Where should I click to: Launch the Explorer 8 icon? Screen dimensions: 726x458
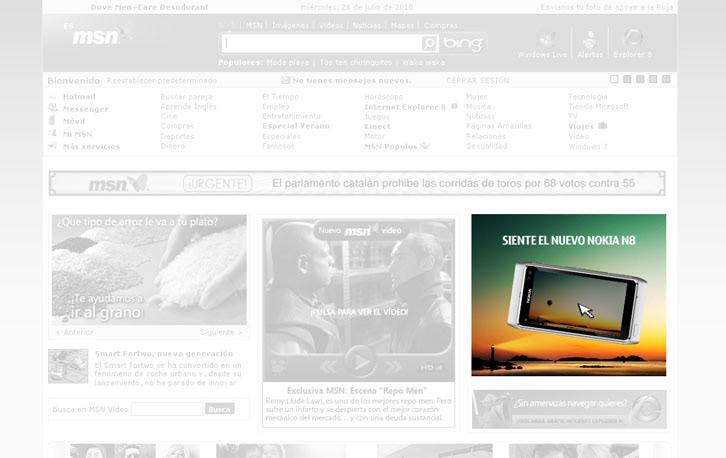pyautogui.click(x=632, y=39)
